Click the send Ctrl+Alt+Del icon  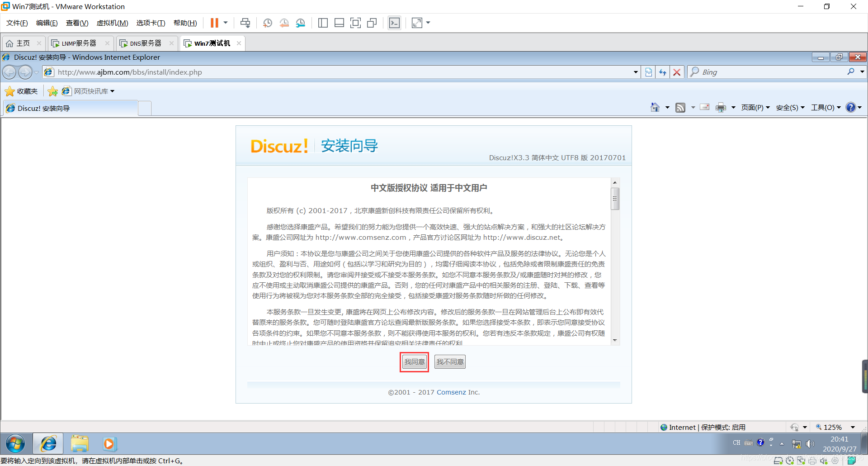click(x=245, y=23)
